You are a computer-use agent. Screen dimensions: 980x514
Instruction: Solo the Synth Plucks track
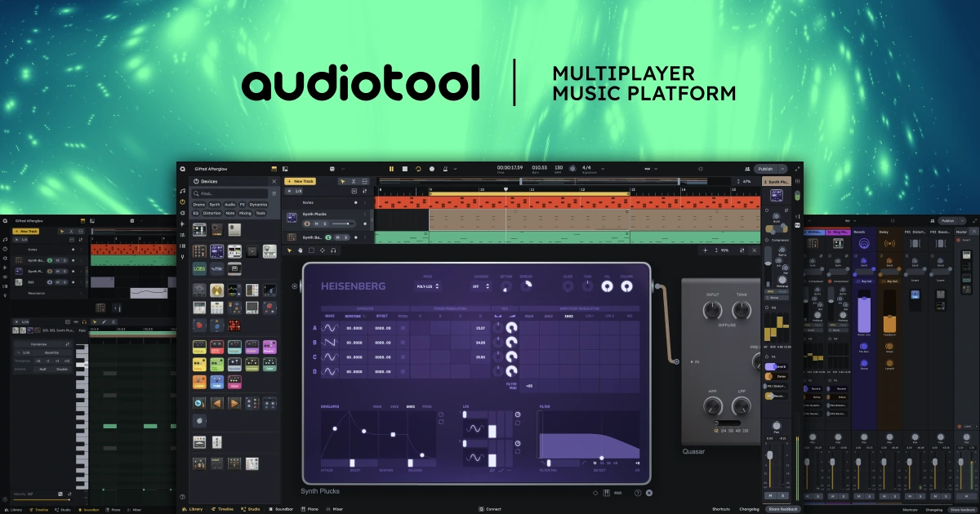click(325, 224)
